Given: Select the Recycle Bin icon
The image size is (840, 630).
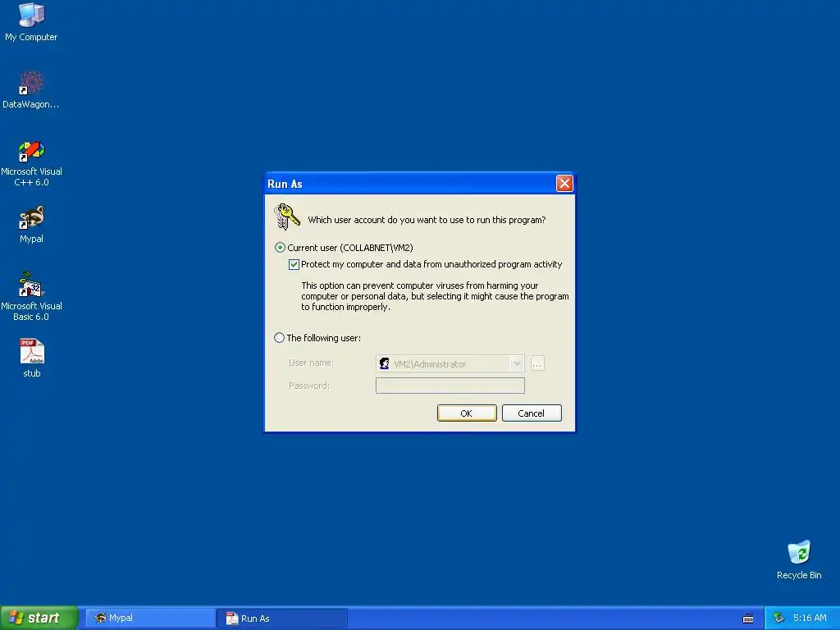Looking at the screenshot, I should tap(799, 559).
